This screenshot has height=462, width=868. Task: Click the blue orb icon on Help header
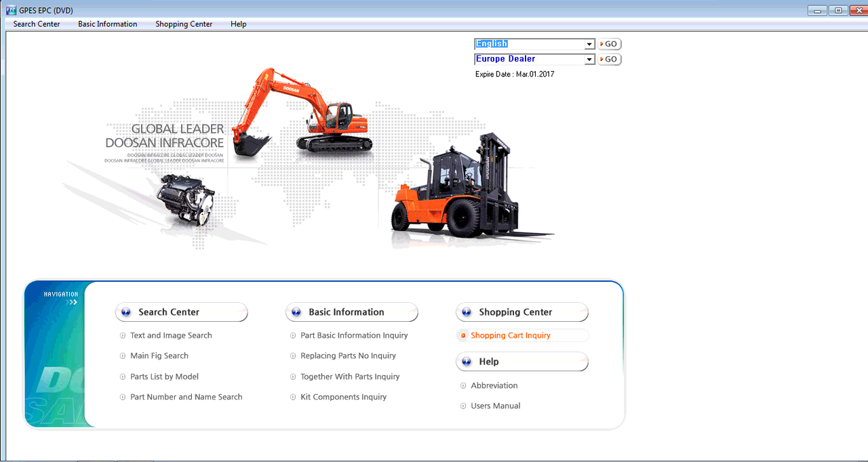(x=466, y=362)
